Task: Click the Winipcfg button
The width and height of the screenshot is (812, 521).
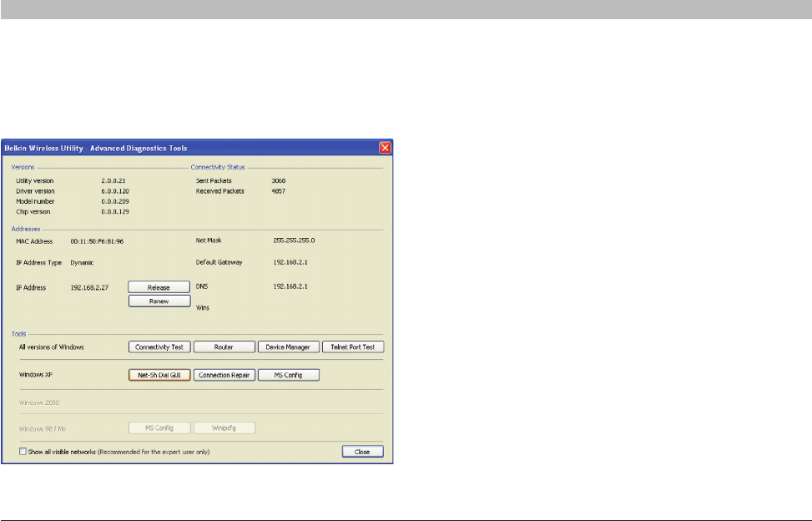Action: 224,427
